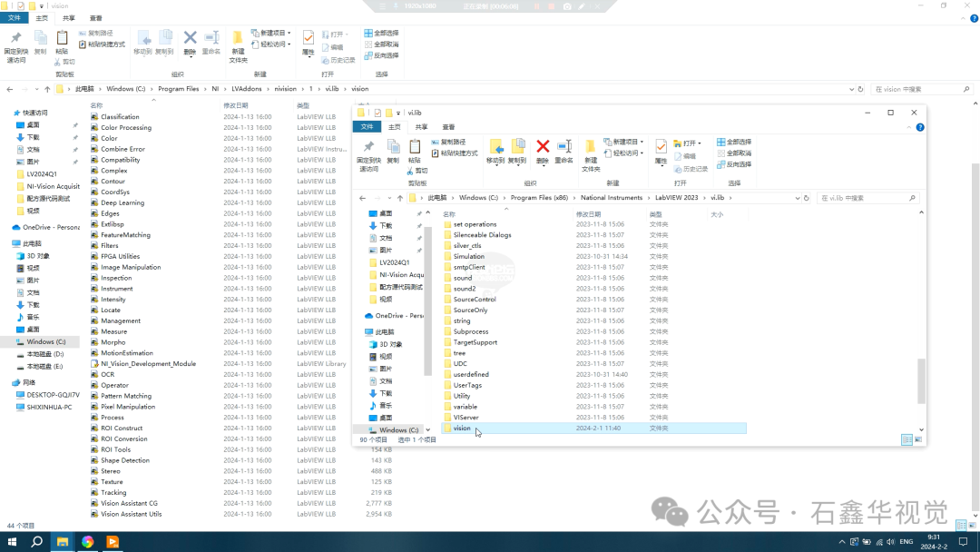Select 'Deep Learning' library in vision window

pyautogui.click(x=122, y=203)
